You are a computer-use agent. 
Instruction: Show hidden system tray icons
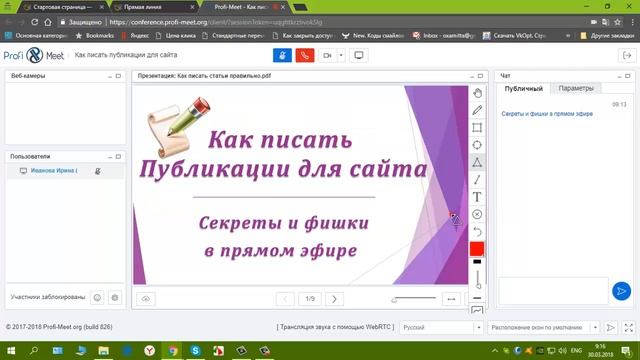[x=495, y=351]
